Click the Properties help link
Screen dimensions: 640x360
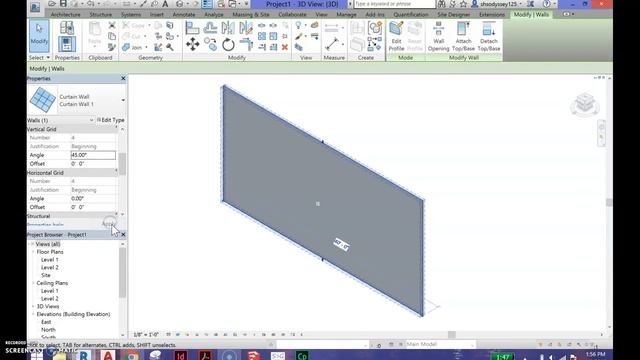pyautogui.click(x=45, y=224)
